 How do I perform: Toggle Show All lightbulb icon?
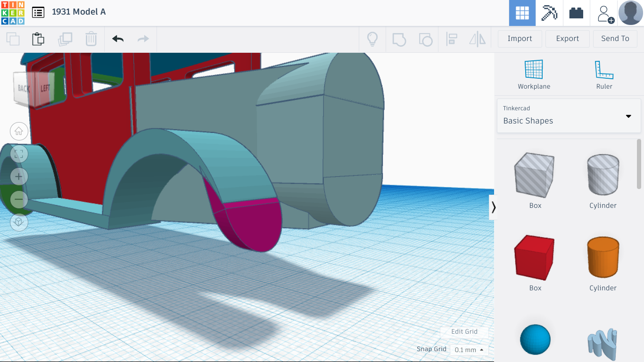372,39
